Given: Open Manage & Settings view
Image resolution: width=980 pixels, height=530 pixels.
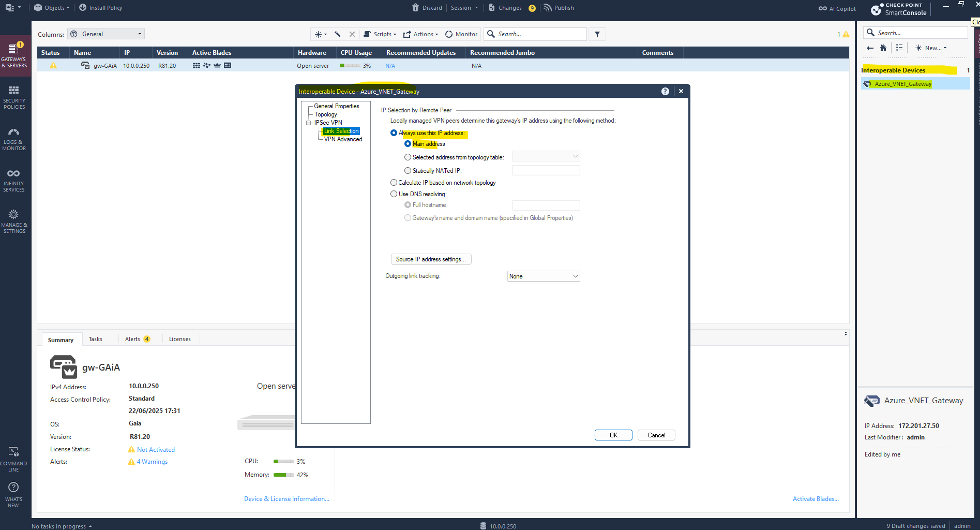Looking at the screenshot, I should [x=14, y=222].
